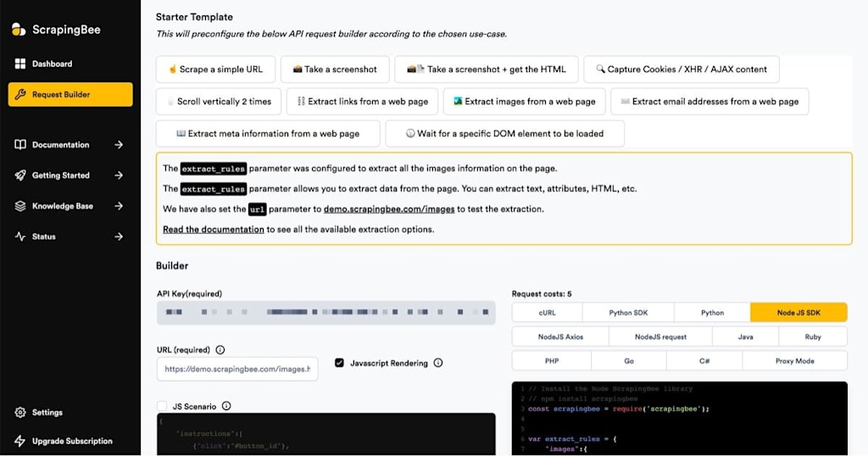Click the JS Scenario code editor
Image resolution: width=868 pixels, height=456 pixels.
[326, 435]
